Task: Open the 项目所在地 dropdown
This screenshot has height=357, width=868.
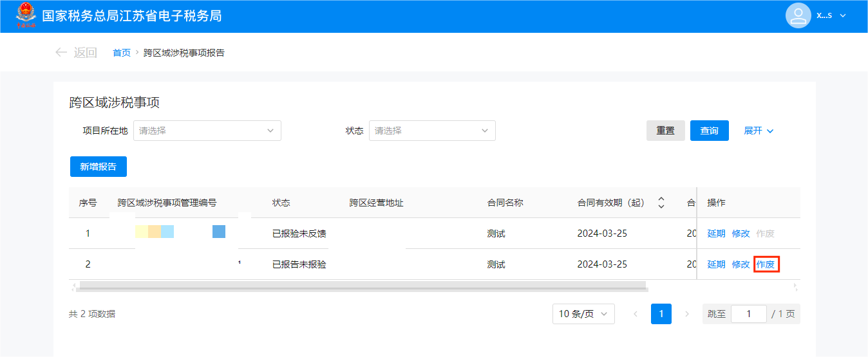Action: click(207, 131)
